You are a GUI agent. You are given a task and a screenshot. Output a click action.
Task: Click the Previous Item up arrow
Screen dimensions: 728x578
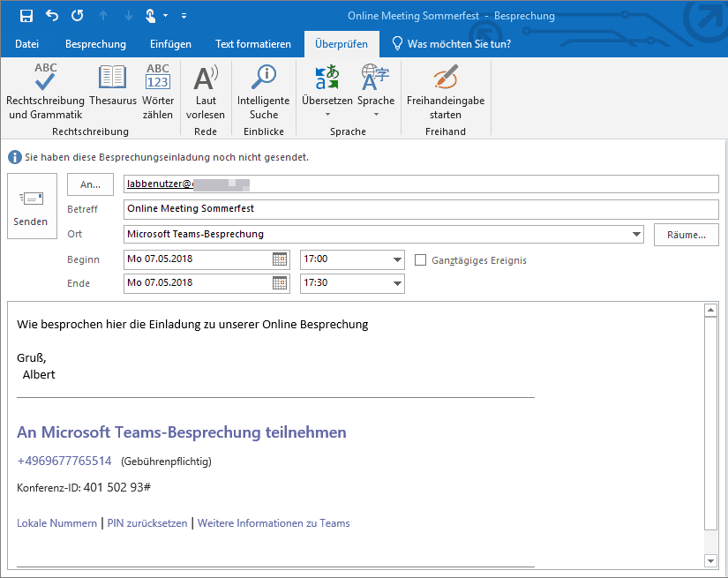pos(103,16)
